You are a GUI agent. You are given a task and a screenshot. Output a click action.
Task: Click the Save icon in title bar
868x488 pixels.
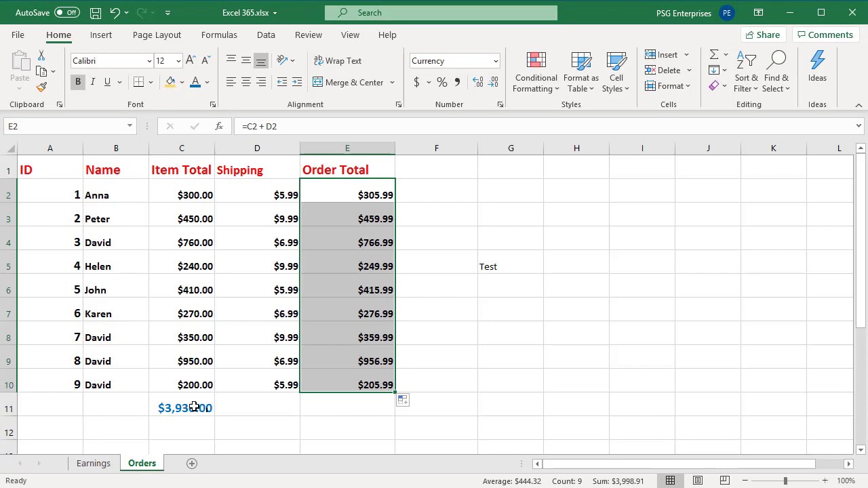point(96,13)
